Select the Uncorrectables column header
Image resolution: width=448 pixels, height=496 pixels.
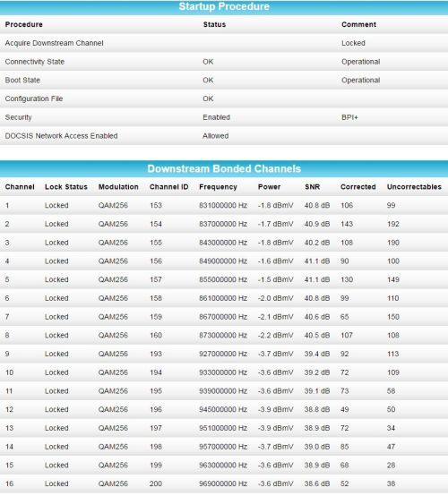[414, 187]
